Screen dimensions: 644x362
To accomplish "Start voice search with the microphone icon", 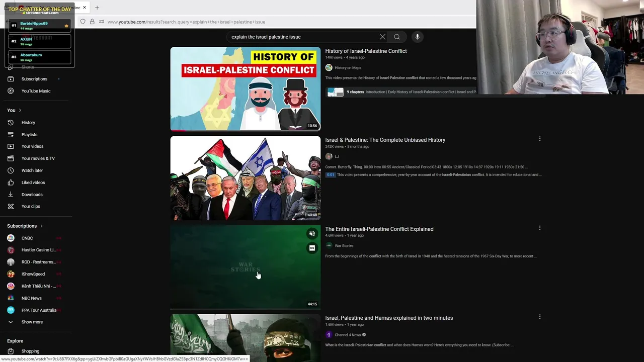I will coord(417,37).
